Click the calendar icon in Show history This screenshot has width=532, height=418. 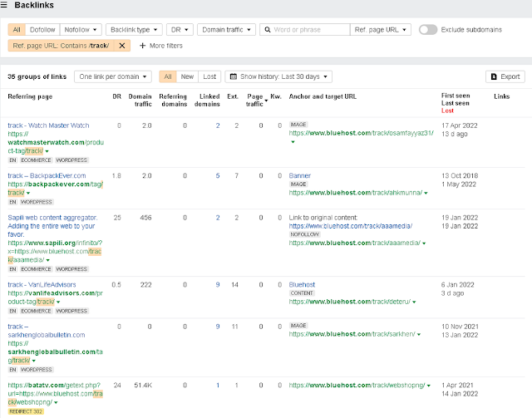pyautogui.click(x=233, y=76)
